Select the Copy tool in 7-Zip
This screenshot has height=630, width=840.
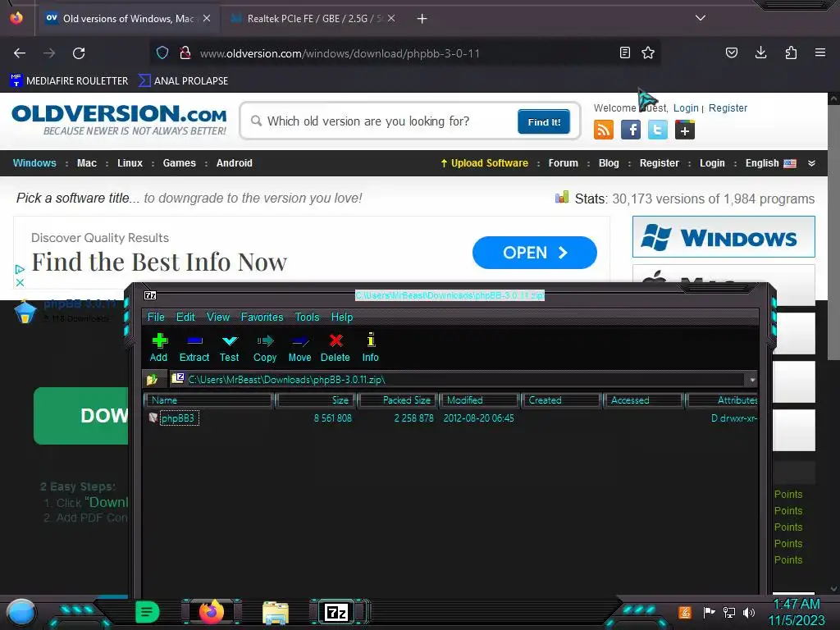point(265,348)
